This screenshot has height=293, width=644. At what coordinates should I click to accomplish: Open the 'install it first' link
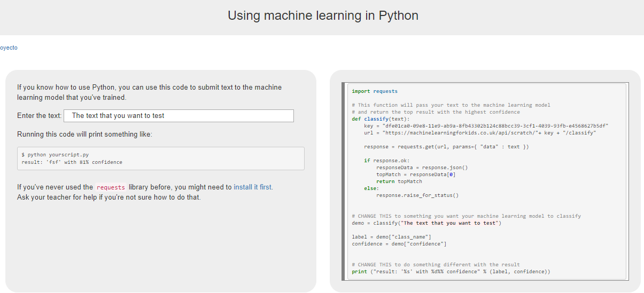tap(253, 187)
